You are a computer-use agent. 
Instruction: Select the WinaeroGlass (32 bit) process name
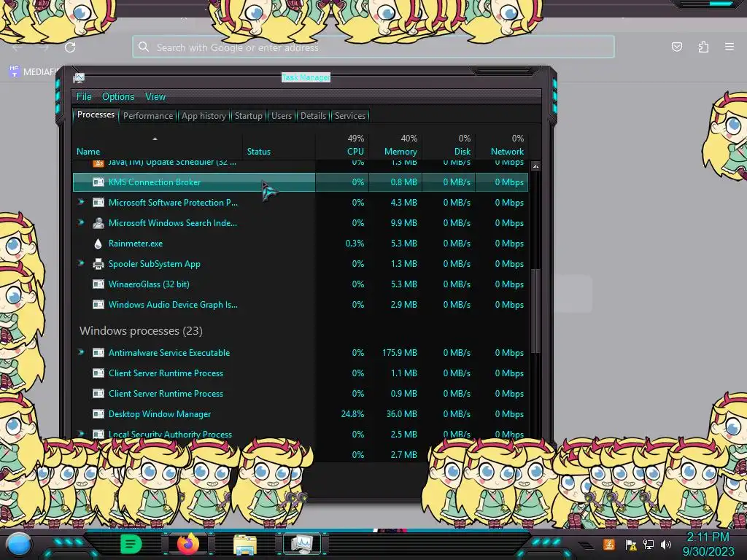(x=149, y=284)
